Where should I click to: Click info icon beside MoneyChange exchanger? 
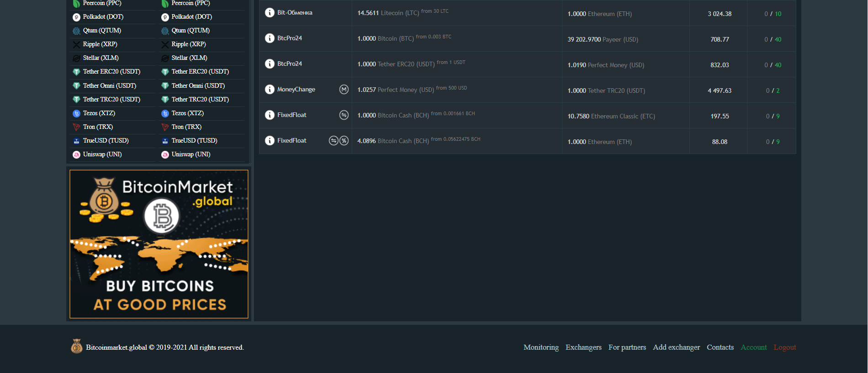click(x=270, y=89)
